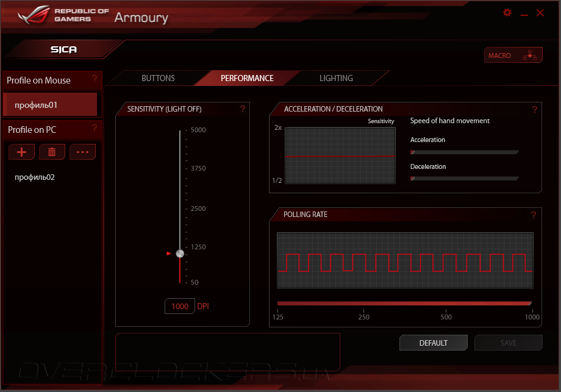Add a new PC profile with plus icon

coord(21,152)
